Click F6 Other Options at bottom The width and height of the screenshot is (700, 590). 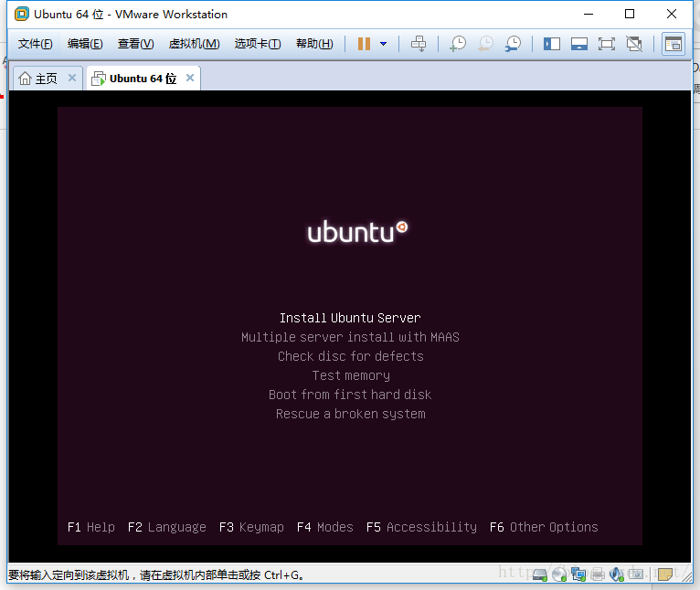tap(544, 527)
